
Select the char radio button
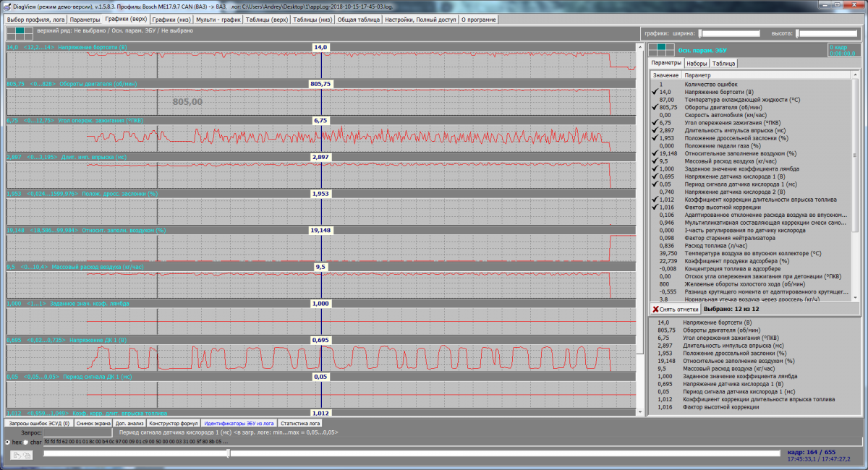click(x=27, y=442)
